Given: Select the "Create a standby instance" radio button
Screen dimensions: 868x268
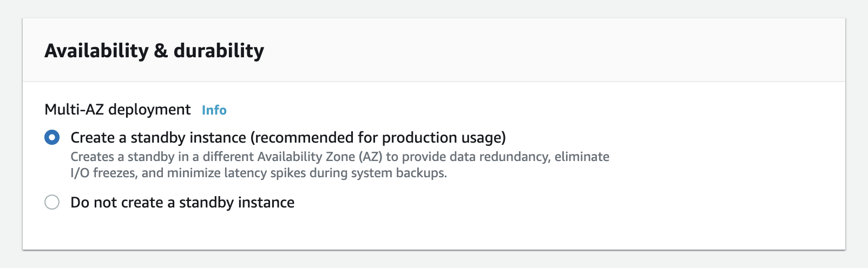Looking at the screenshot, I should pos(52,138).
